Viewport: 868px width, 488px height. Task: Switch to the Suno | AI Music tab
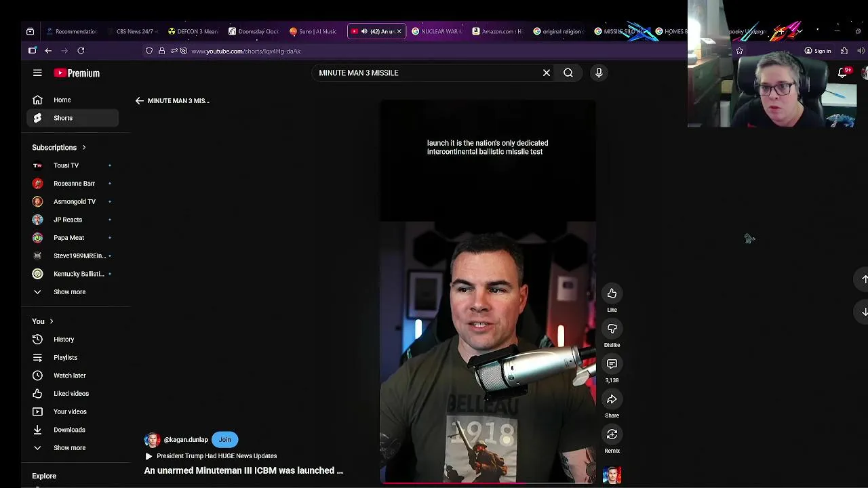click(x=313, y=31)
